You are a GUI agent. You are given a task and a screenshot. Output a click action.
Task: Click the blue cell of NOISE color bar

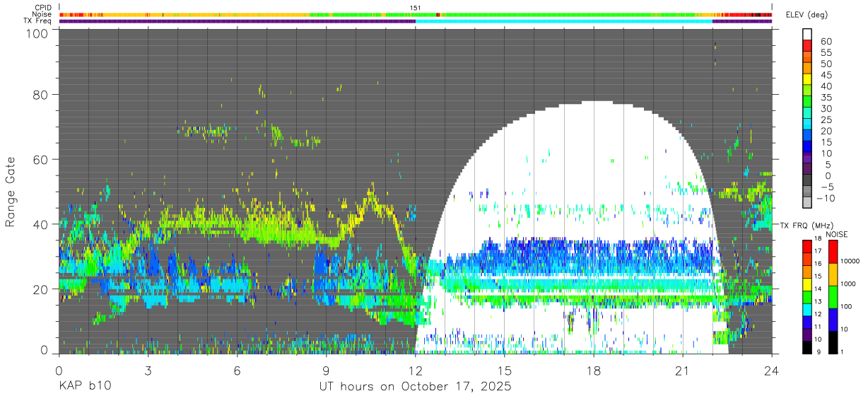pyautogui.click(x=832, y=319)
